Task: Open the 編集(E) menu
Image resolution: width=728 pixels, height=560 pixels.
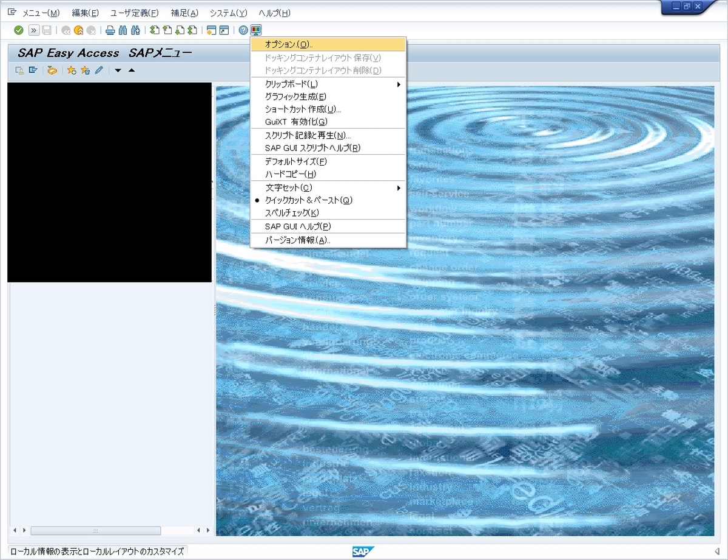Action: [85, 13]
